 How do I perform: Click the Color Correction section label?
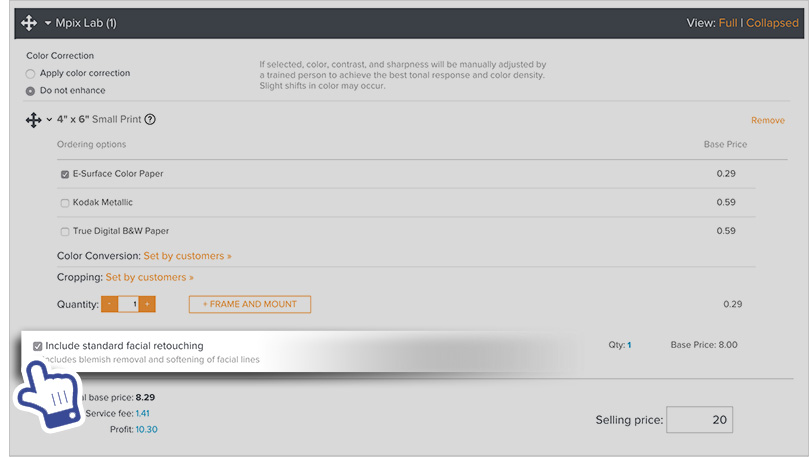[x=60, y=56]
